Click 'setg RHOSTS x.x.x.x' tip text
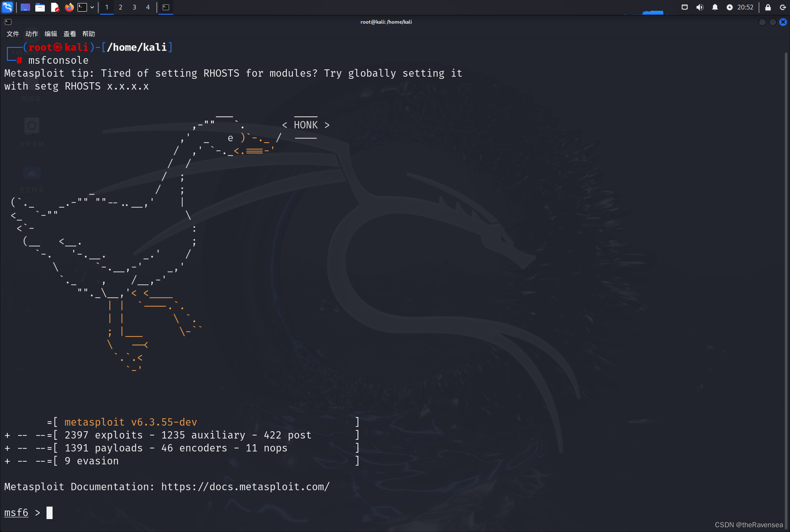This screenshot has width=790, height=532. [92, 86]
